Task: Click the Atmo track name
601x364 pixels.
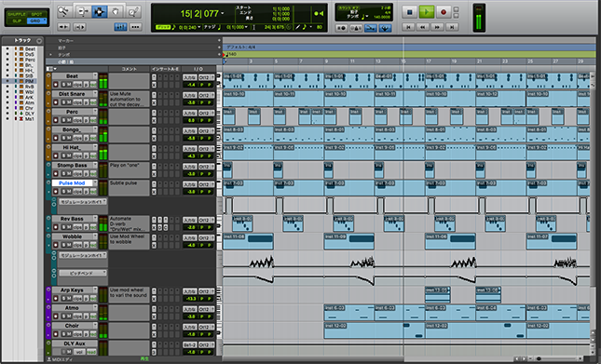Action: click(x=72, y=308)
